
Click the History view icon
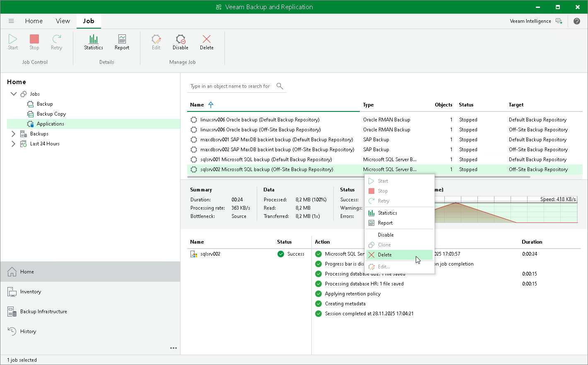[x=12, y=331]
